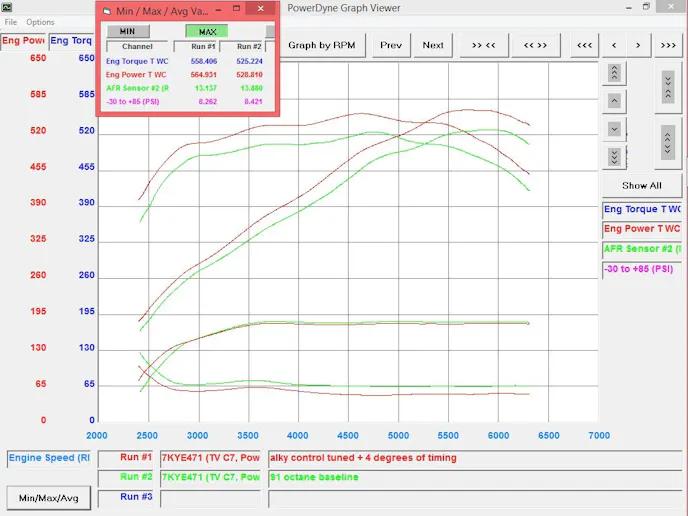The image size is (688, 516).
Task: Click the triple right arrow scroll button
Action: 668,45
